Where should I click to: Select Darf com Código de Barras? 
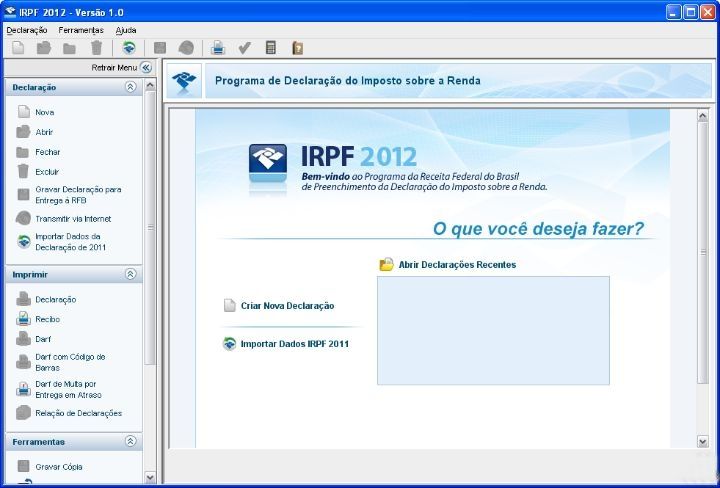point(61,362)
